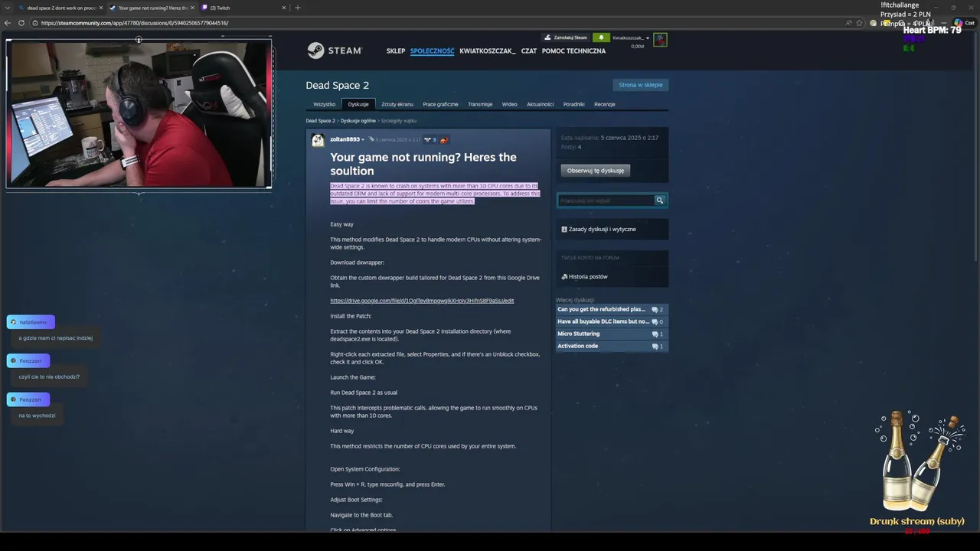Open Zasady dyskusji i wytyczne link
The height and width of the screenshot is (551, 980).
(x=603, y=229)
